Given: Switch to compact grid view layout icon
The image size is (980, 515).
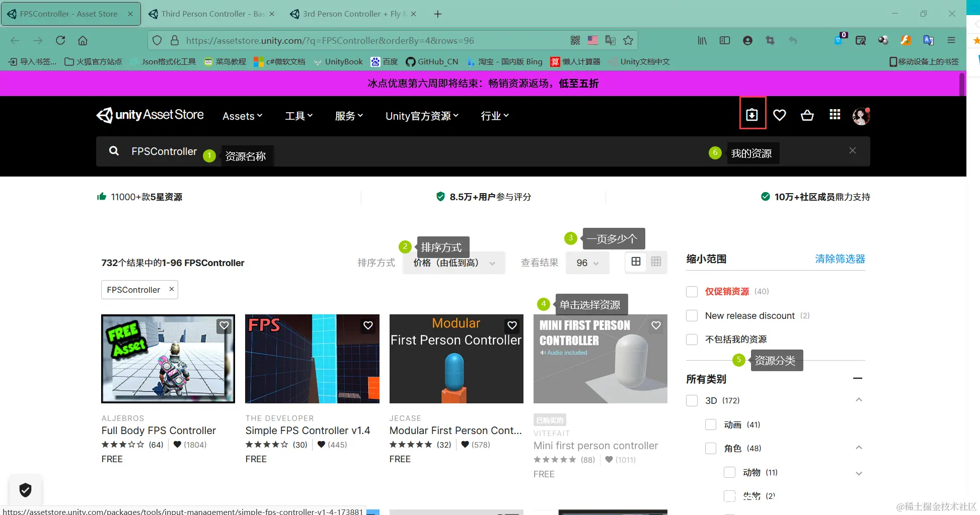Looking at the screenshot, I should 655,262.
